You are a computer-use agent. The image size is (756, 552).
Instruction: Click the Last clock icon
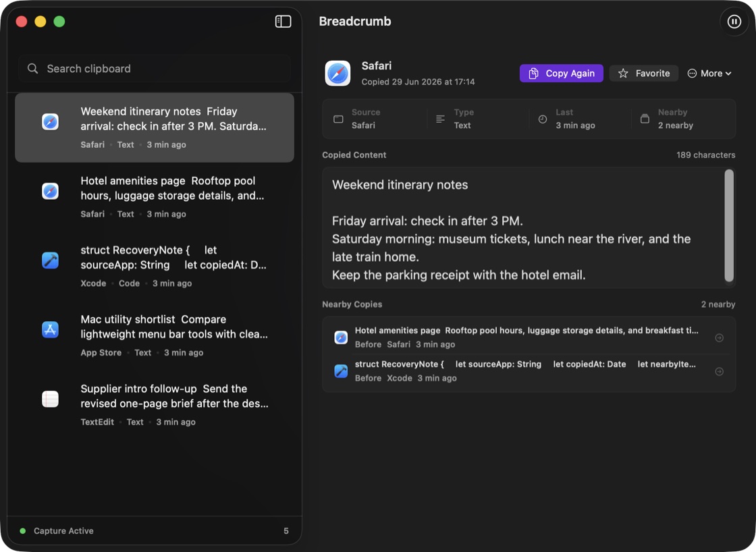(x=543, y=119)
